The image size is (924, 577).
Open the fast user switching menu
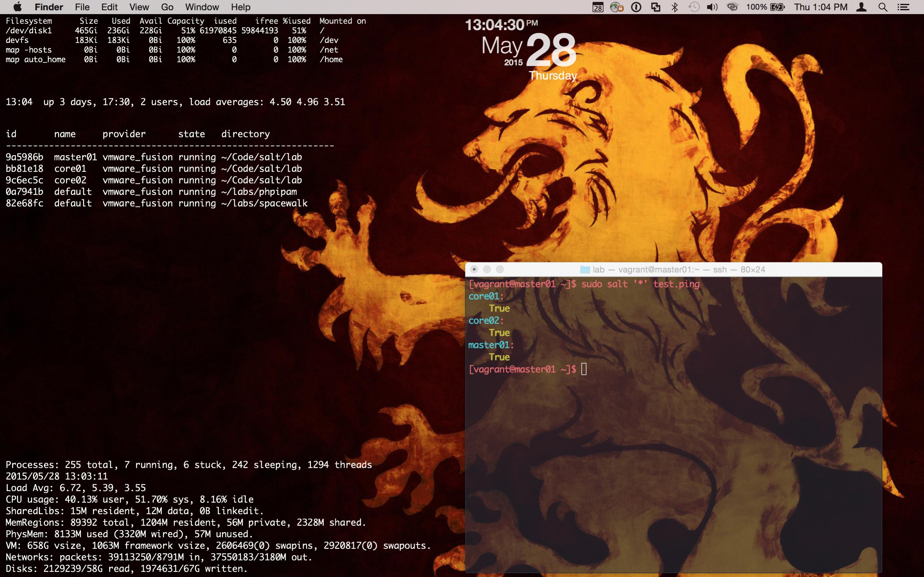point(861,7)
